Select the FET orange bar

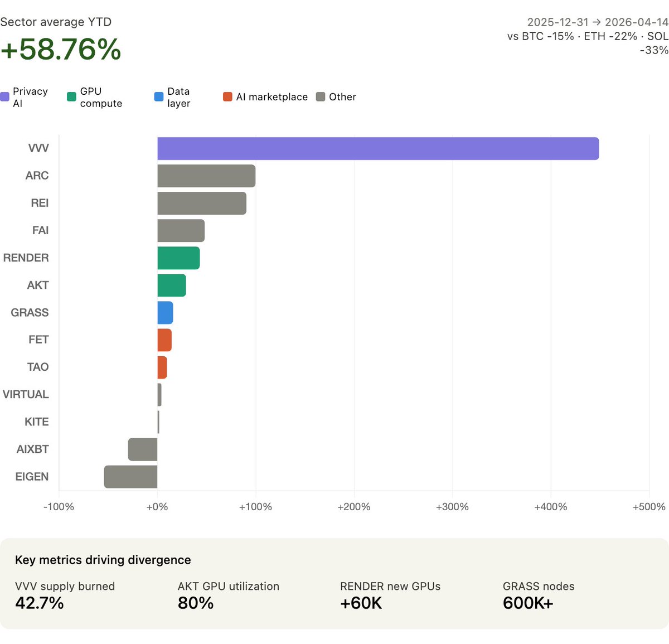pos(164,340)
